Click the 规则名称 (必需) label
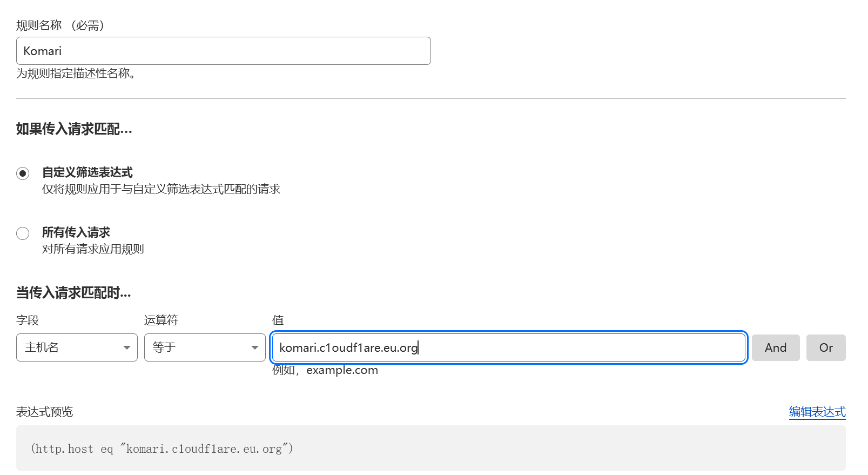Image resolution: width=868 pixels, height=475 pixels. (x=60, y=25)
